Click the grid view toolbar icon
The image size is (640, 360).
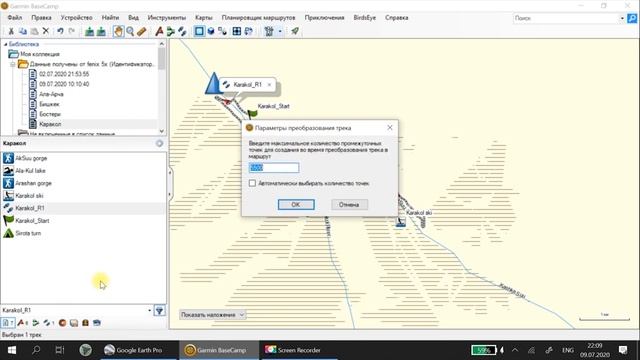(x=237, y=31)
